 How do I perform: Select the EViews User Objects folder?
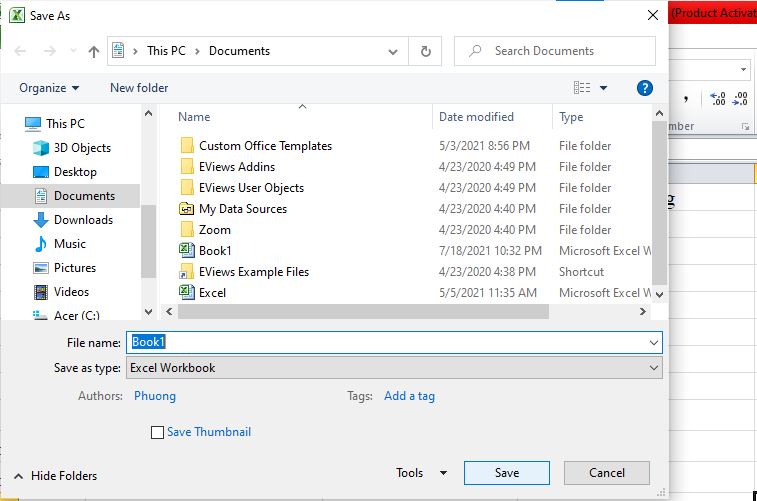(251, 188)
